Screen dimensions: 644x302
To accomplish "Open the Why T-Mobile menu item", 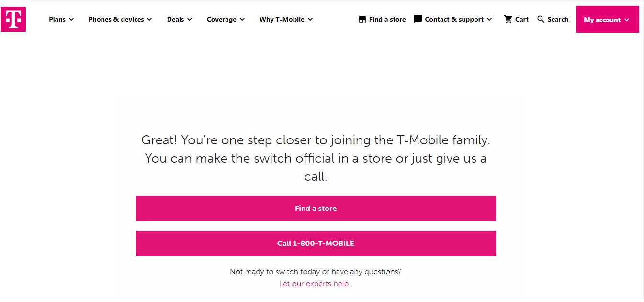I will tap(282, 19).
